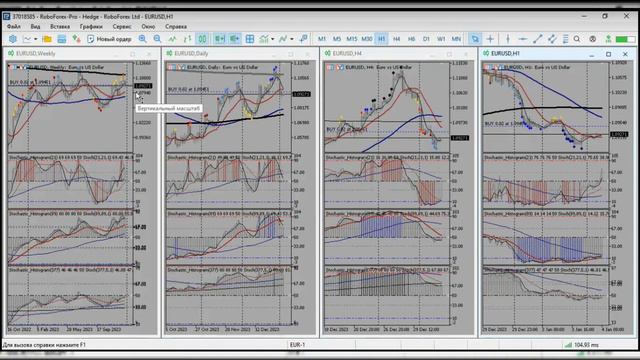Open the Файл menu

13,27
